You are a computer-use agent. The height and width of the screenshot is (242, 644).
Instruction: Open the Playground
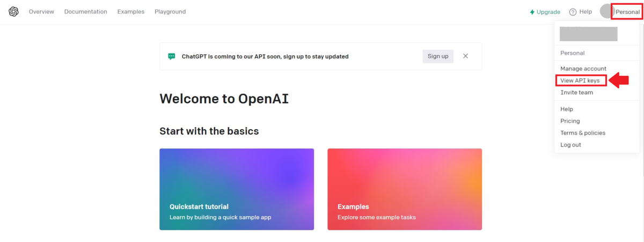click(x=170, y=12)
